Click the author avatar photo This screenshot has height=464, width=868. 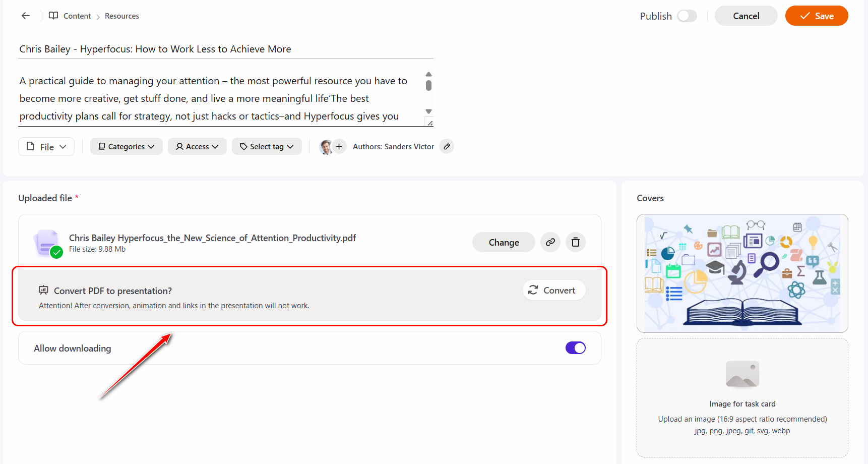326,147
